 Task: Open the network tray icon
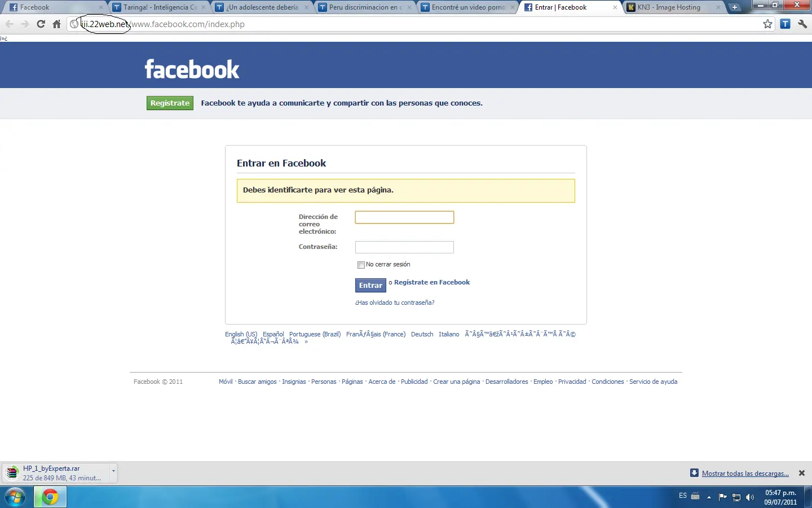(x=736, y=497)
